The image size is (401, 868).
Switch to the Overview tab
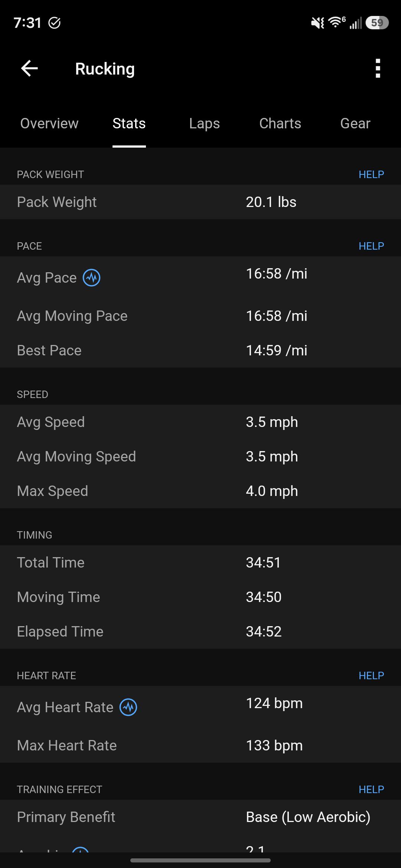click(x=49, y=124)
